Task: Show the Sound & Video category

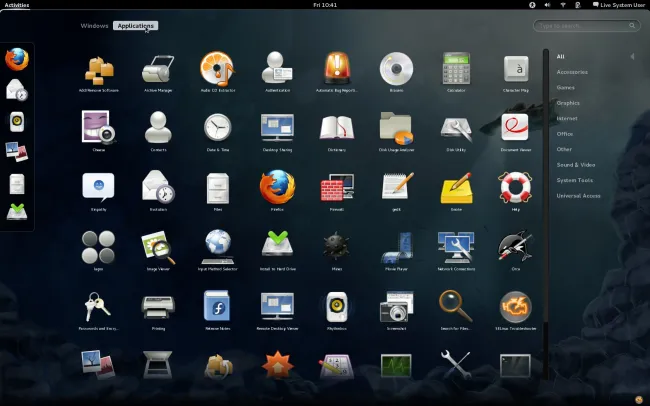Action: (576, 165)
